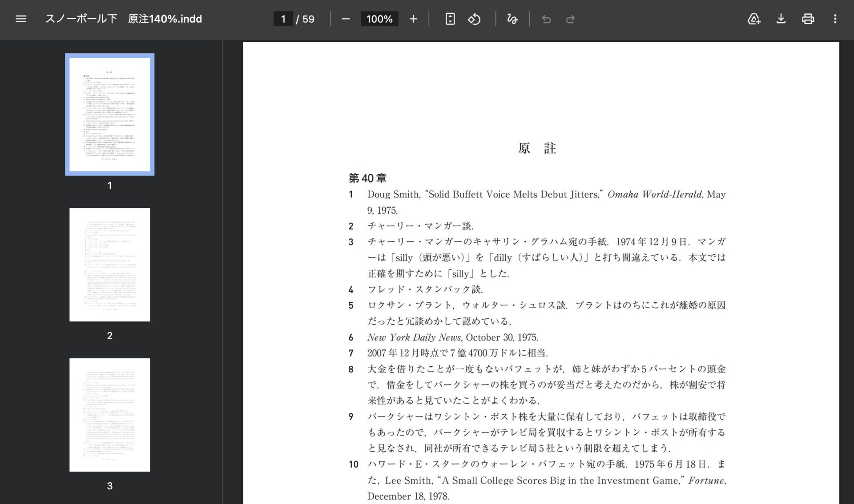Screen dimensions: 854x504
Task: Save the PDF to Google Drive
Action: click(x=753, y=19)
